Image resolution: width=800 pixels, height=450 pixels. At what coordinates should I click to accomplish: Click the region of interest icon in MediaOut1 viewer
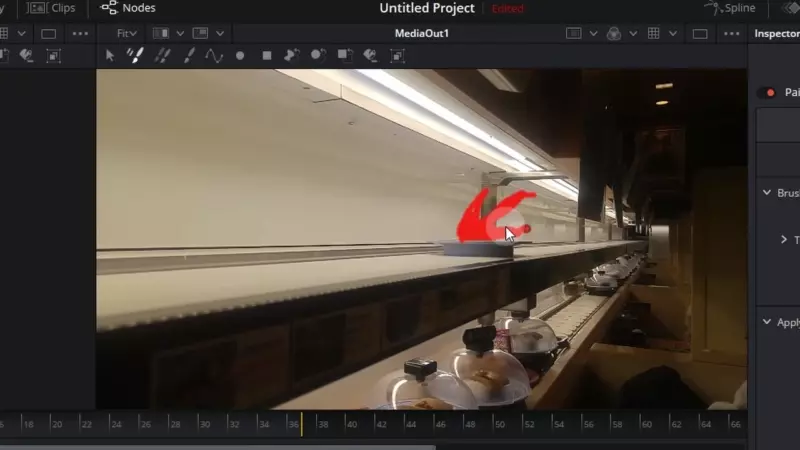click(573, 34)
